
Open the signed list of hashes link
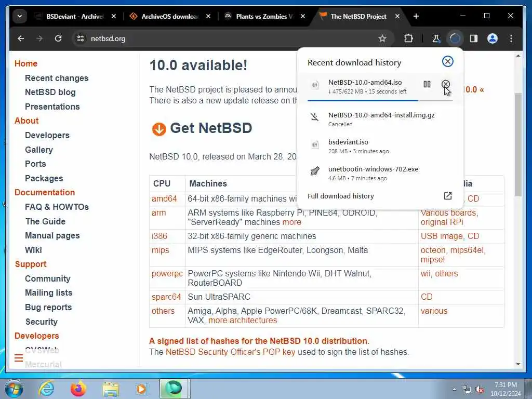click(259, 341)
